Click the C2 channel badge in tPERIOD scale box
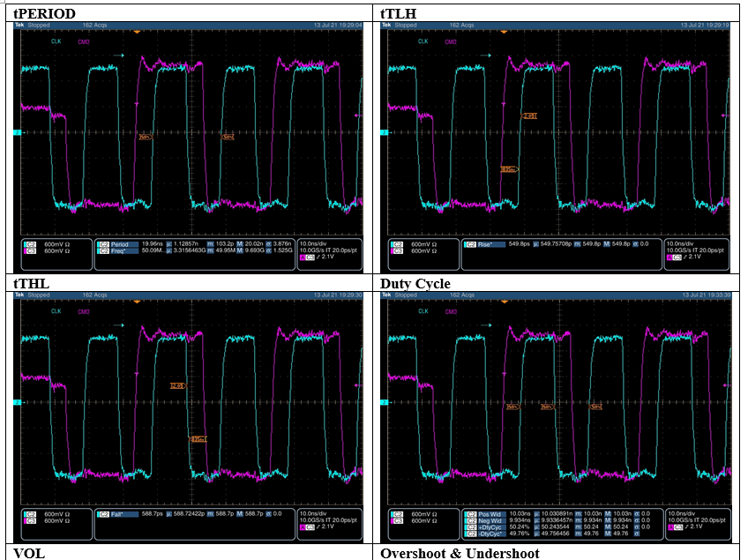 [x=30, y=244]
